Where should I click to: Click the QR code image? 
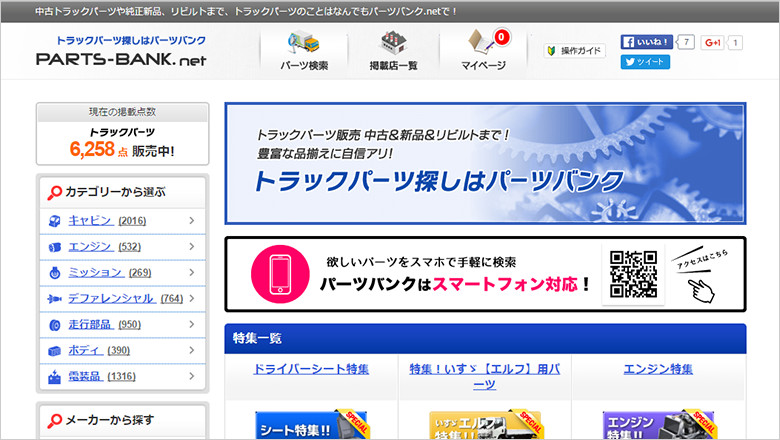634,274
